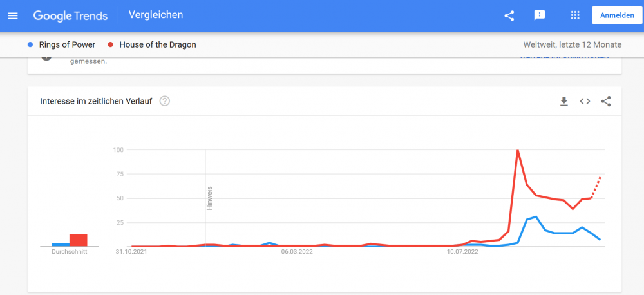644x295 pixels.
Task: Click the red peak at 100
Action: (518, 151)
